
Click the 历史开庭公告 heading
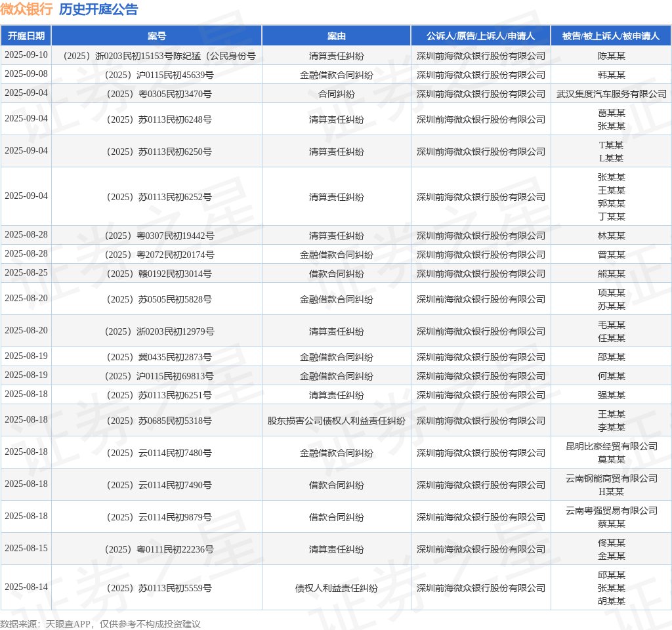98,9
